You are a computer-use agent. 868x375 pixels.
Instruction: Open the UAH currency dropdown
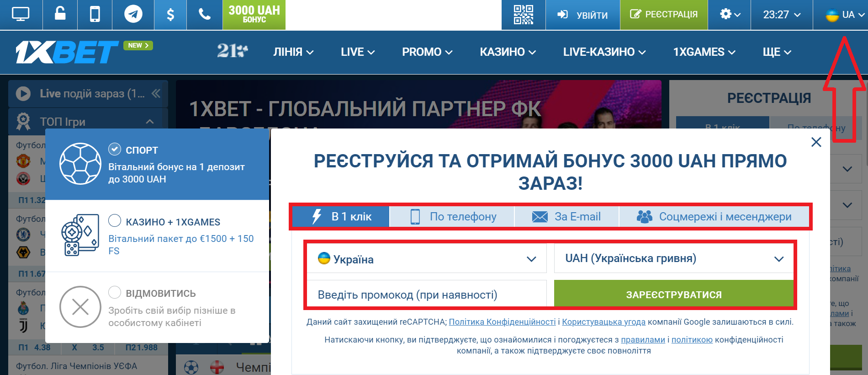tap(674, 258)
